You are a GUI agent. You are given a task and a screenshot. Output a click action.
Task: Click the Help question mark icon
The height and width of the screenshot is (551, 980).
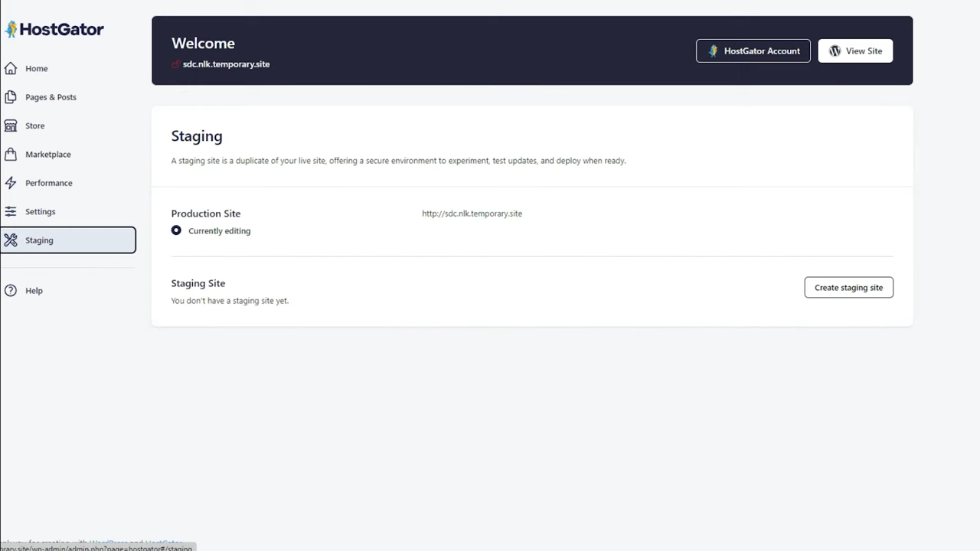coord(10,291)
